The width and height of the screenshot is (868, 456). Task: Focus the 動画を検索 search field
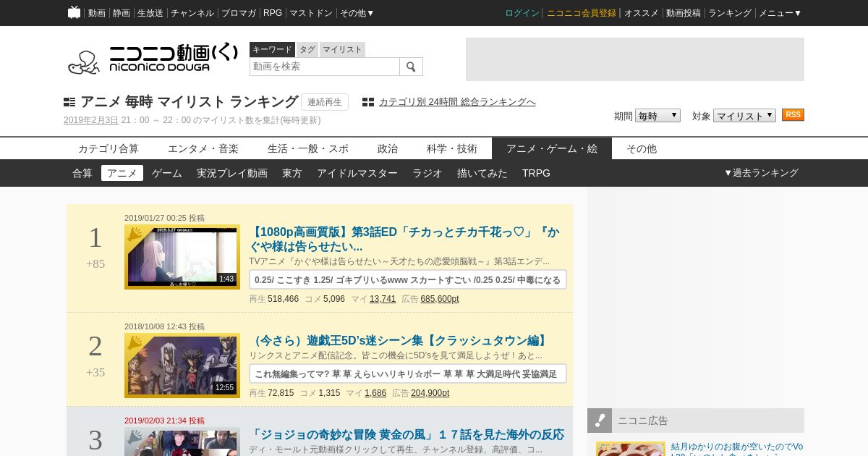click(325, 67)
